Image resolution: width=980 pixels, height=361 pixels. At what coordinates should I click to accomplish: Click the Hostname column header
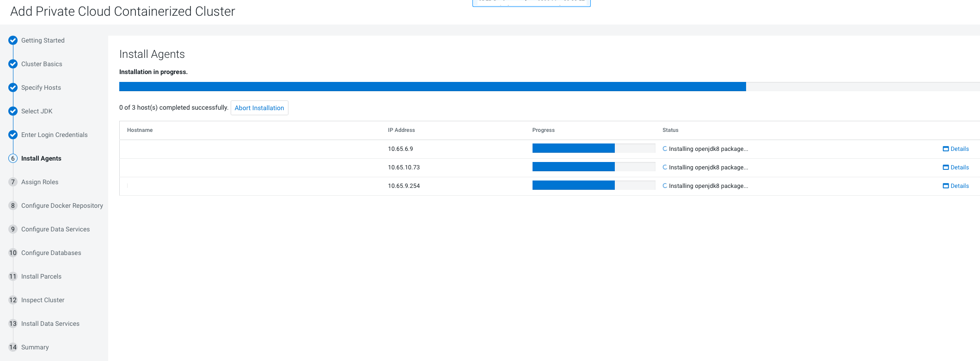(140, 130)
